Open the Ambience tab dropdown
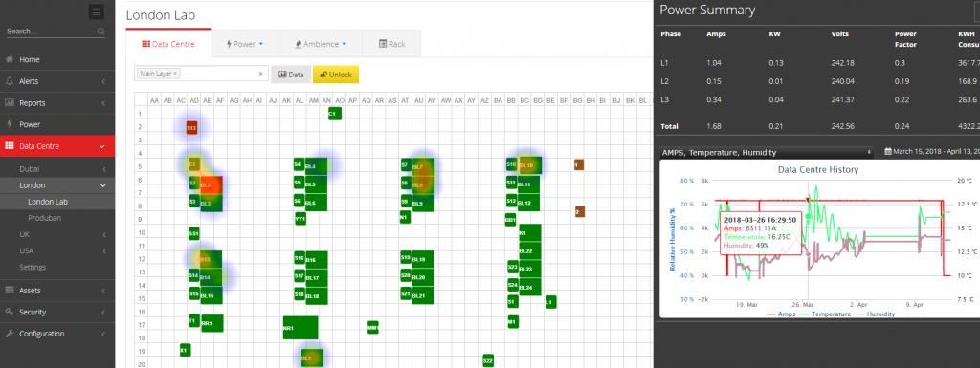 pyautogui.click(x=320, y=44)
